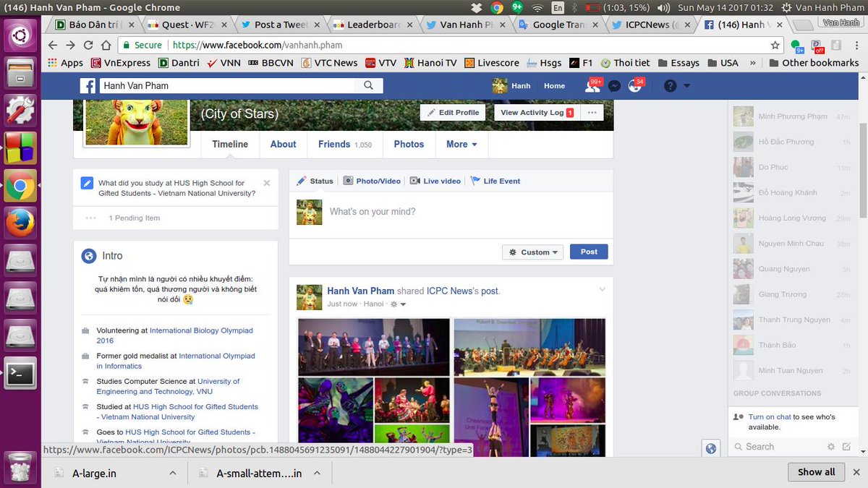This screenshot has height=488, width=868.
Task: Open Friend Requests icon with 99+ badge
Action: pos(593,85)
